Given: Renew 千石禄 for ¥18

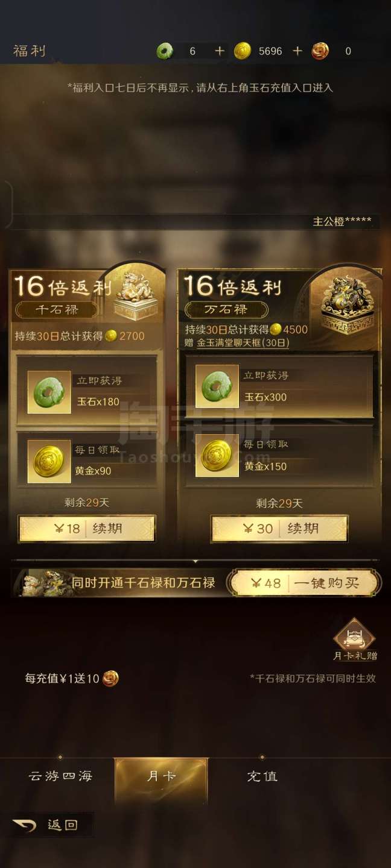Looking at the screenshot, I should tap(87, 529).
